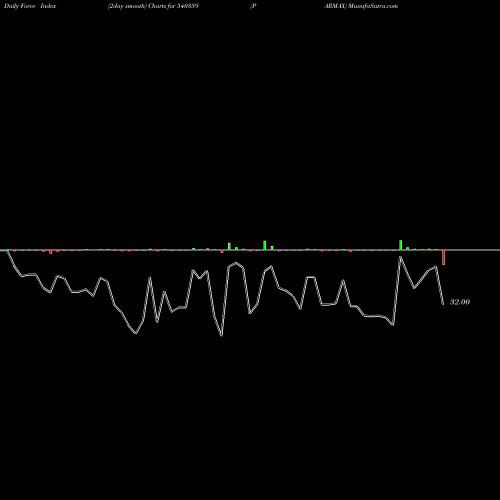
Task: Click the tall green bar near the right side
Action: click(x=401, y=245)
